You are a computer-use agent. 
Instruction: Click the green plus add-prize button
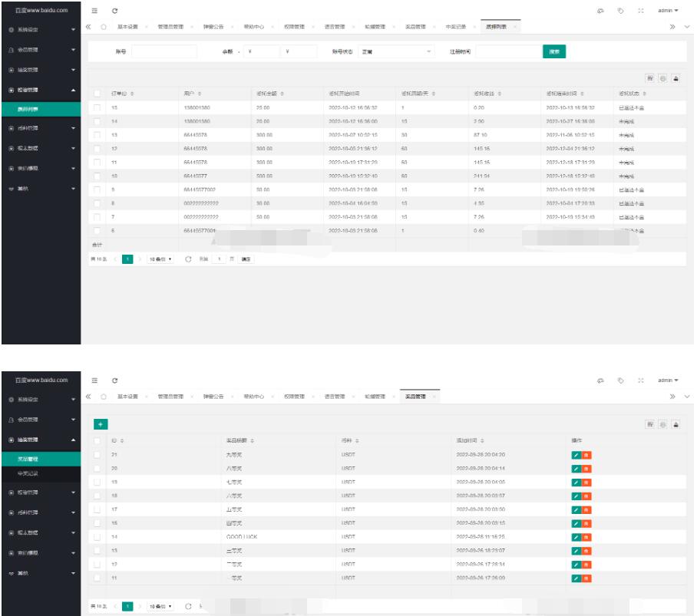tap(101, 423)
